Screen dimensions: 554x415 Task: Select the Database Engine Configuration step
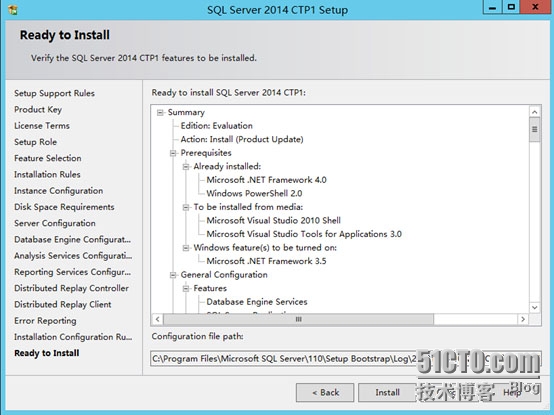pos(72,239)
